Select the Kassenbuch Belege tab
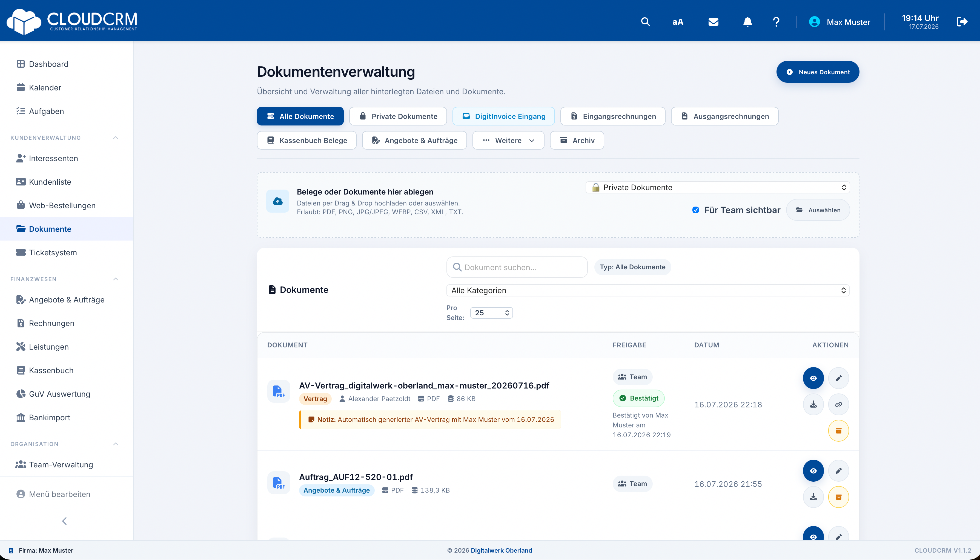The height and width of the screenshot is (560, 980). 306,140
